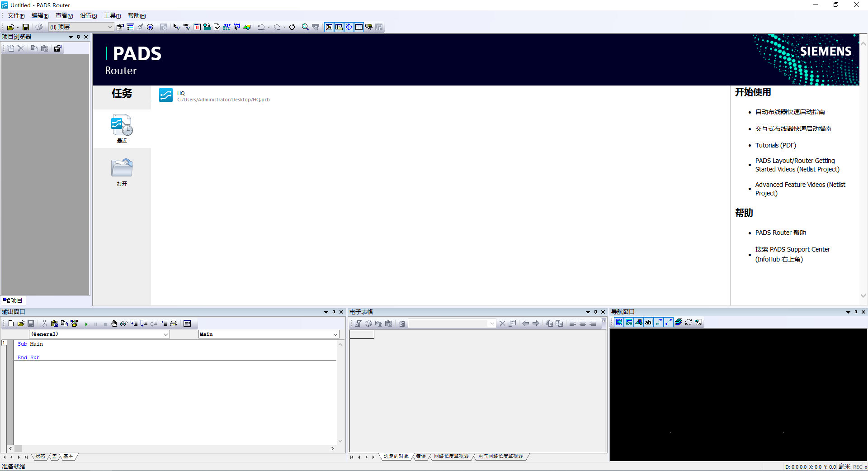Click the redo cycle arrow toolbar icon
Screen dimensions: 868x471
[292, 27]
